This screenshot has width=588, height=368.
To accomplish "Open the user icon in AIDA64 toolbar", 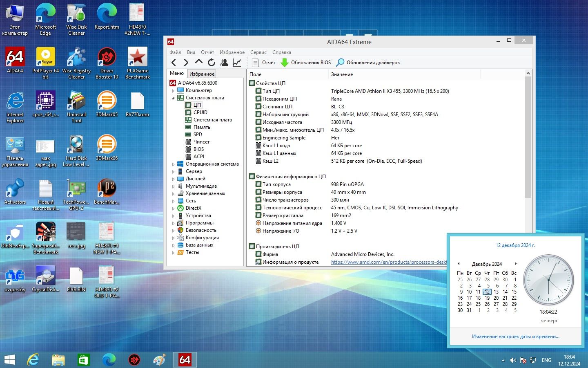I will pyautogui.click(x=224, y=63).
